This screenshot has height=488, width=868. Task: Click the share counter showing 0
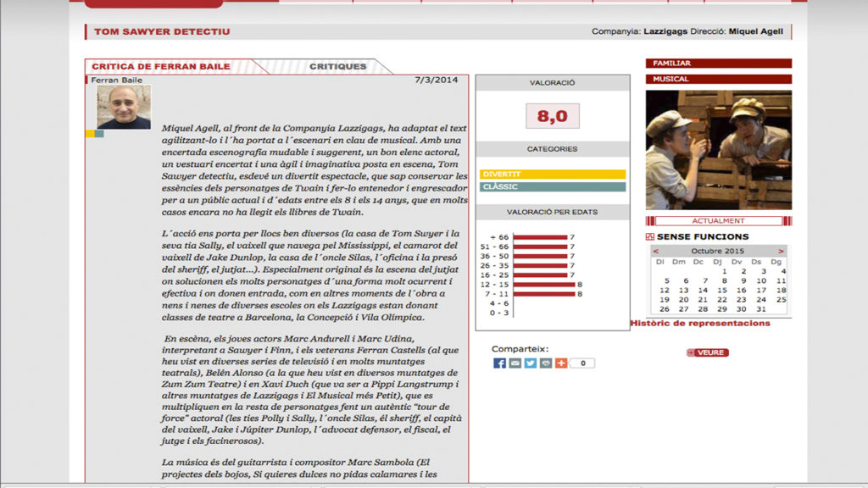coord(582,363)
